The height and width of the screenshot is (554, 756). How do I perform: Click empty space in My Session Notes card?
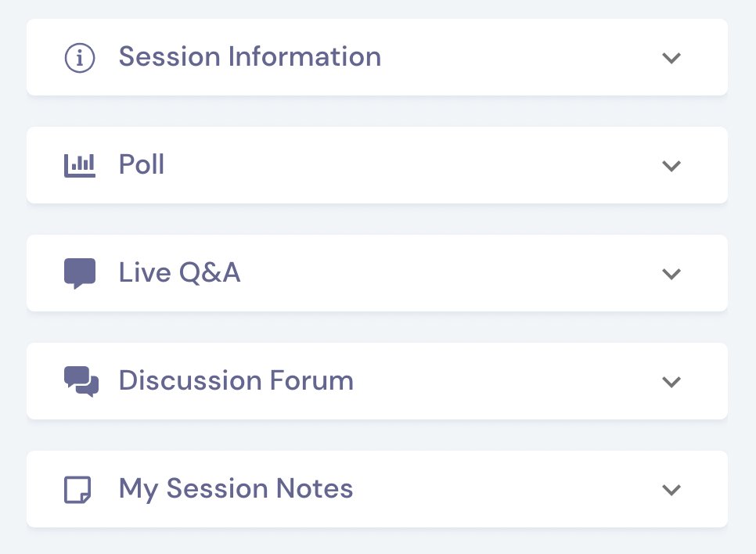[506, 489]
